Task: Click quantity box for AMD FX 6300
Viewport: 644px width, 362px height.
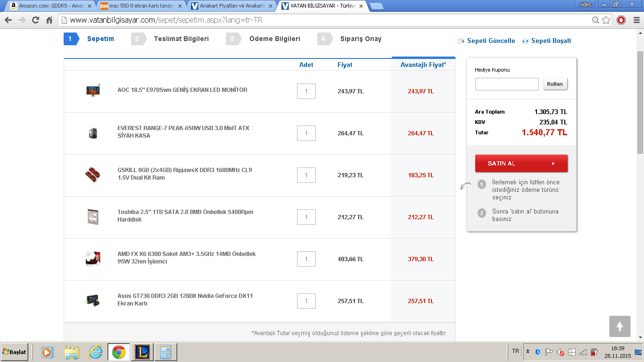Action: point(306,259)
